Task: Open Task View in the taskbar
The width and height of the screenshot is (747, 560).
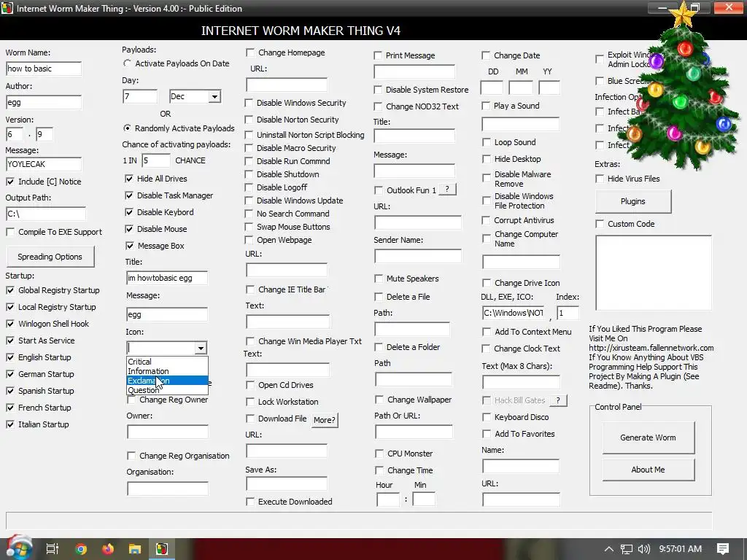Action: 52,548
